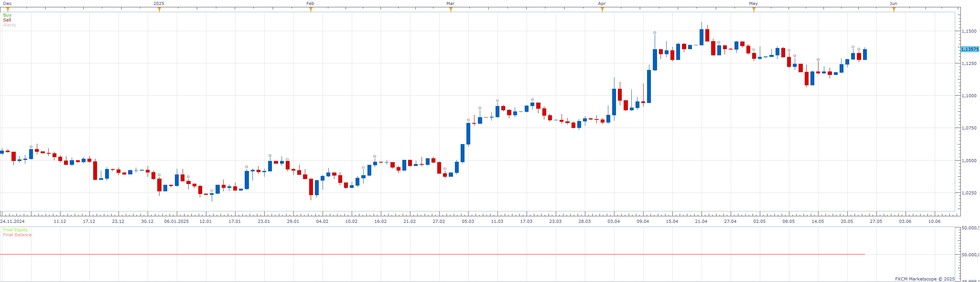The width and height of the screenshot is (980, 282).
Task: Select the 11.12 date axis label
Action: click(x=60, y=221)
